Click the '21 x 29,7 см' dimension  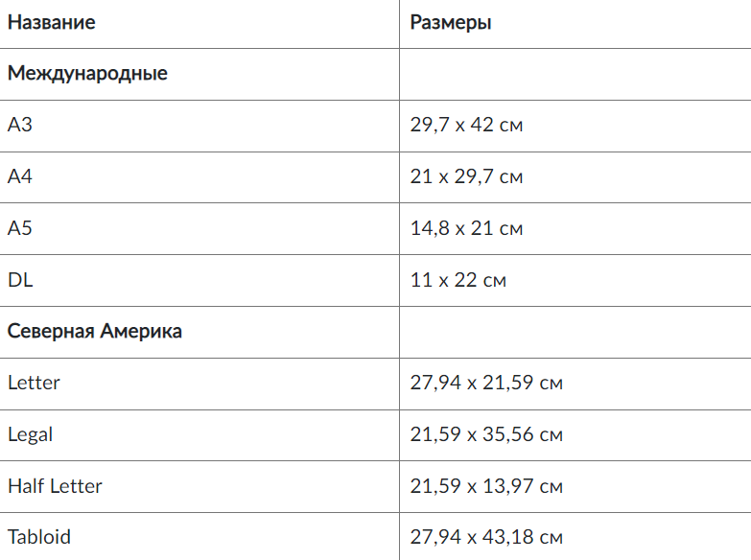466,177
